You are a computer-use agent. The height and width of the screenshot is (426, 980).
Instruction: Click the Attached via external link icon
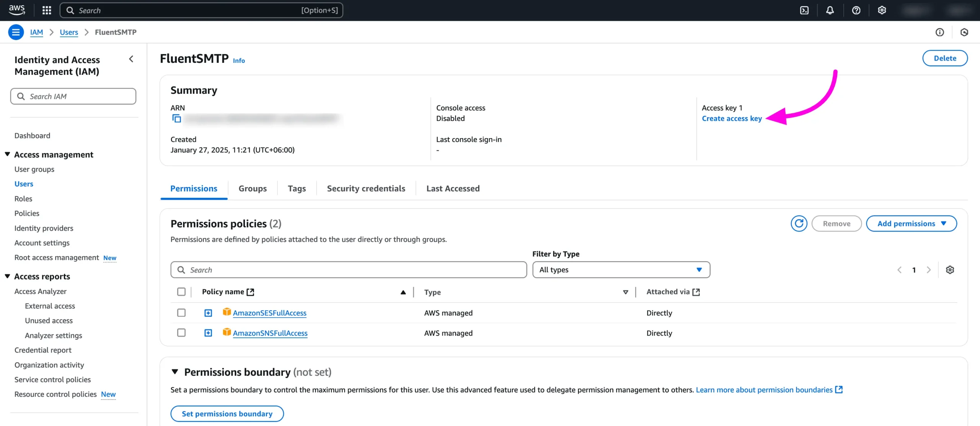(x=696, y=292)
